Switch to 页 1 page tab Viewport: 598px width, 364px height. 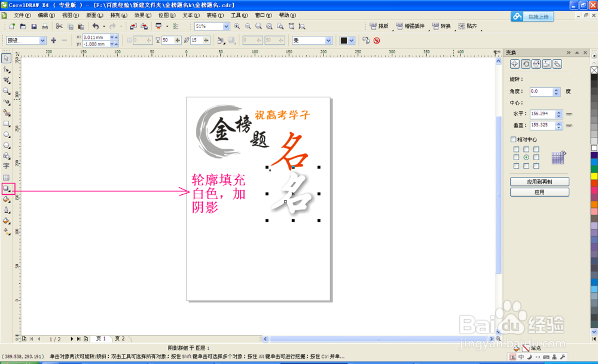pyautogui.click(x=101, y=338)
